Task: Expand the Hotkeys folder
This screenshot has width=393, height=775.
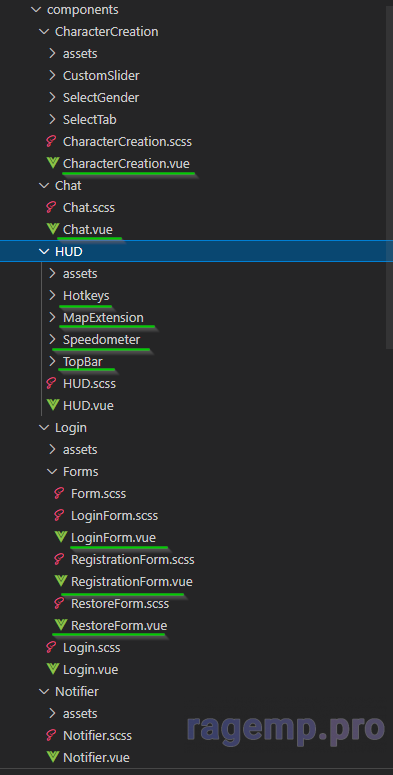Action: 52,296
